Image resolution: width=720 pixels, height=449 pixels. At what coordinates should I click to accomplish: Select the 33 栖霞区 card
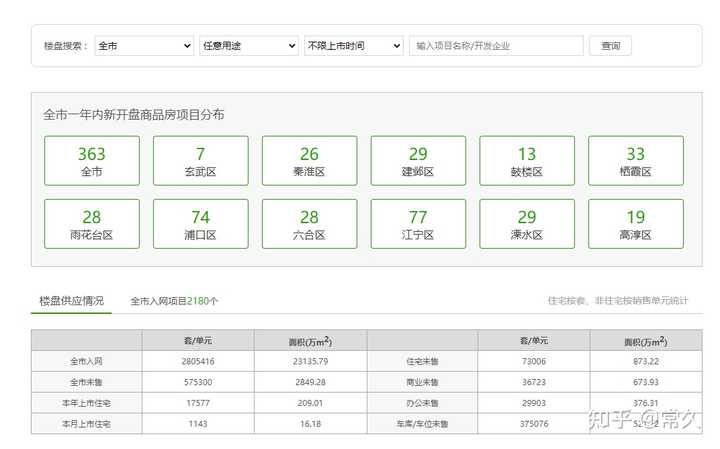[x=636, y=161]
